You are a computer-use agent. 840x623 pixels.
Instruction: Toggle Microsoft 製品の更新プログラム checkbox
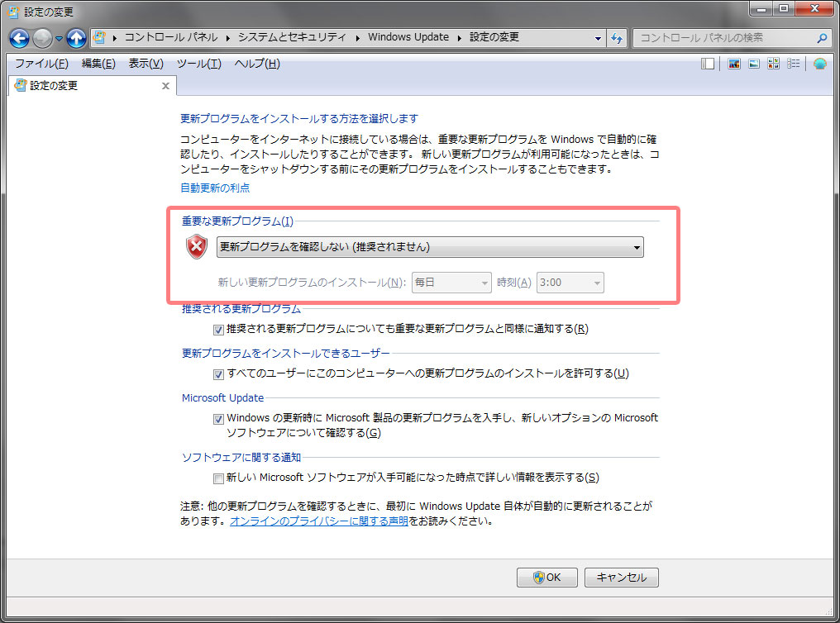[x=218, y=419]
